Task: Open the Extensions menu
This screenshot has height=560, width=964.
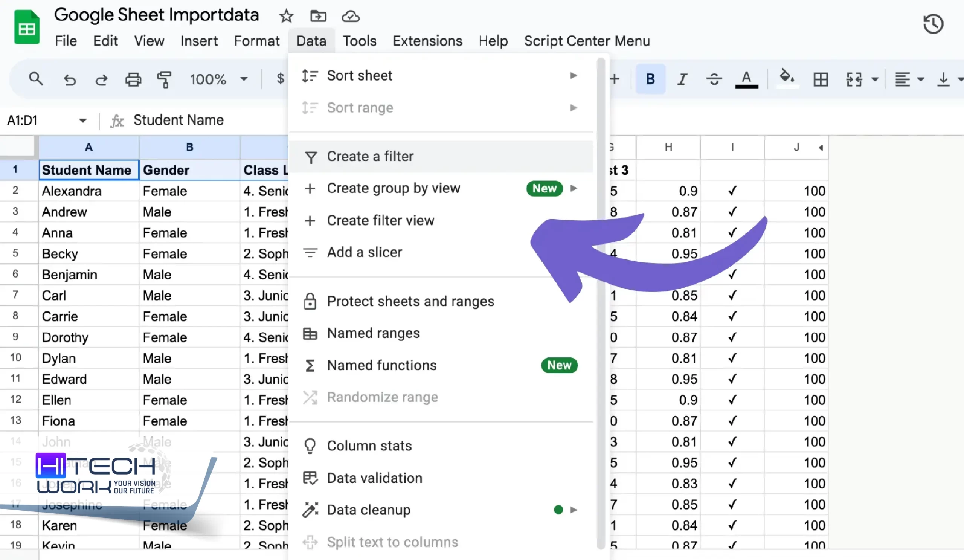Action: pos(427,41)
